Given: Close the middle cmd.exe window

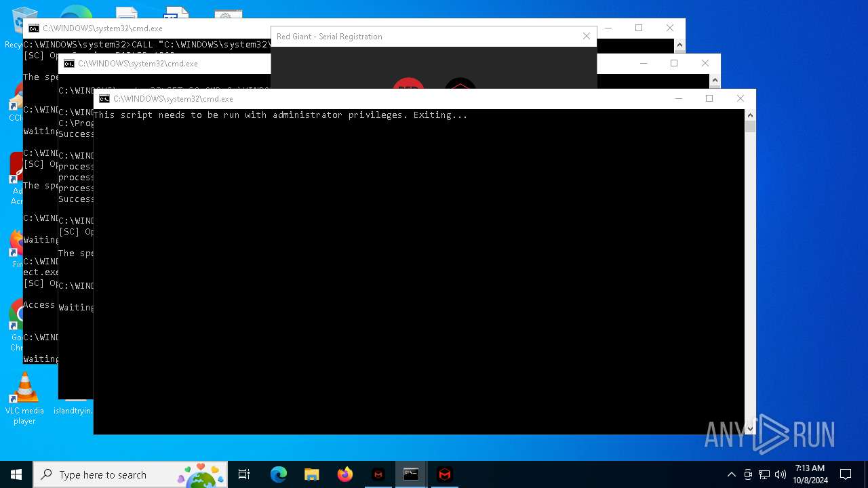Looking at the screenshot, I should click(x=705, y=64).
